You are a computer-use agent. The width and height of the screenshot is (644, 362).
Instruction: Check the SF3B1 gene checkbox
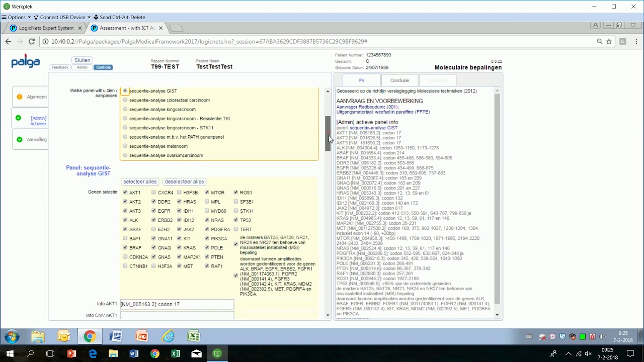[x=236, y=202]
